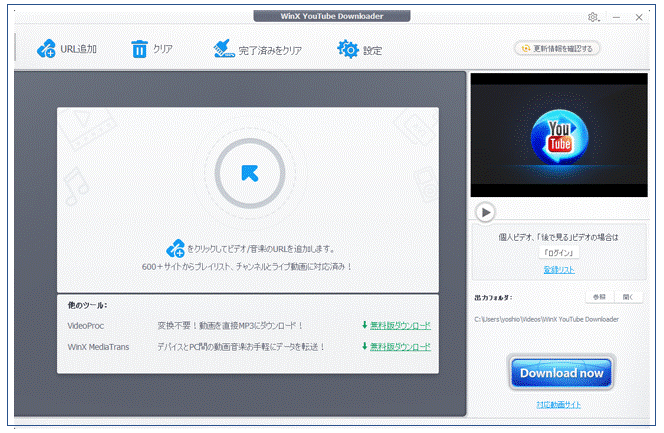Click the クリア trash can icon
The image size is (664, 433).
(140, 49)
